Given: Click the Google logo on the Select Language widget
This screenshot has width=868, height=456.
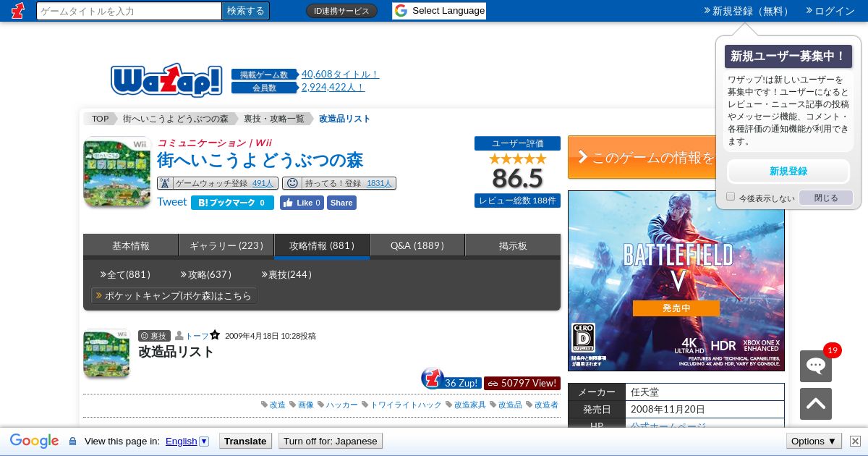Looking at the screenshot, I should pos(401,11).
